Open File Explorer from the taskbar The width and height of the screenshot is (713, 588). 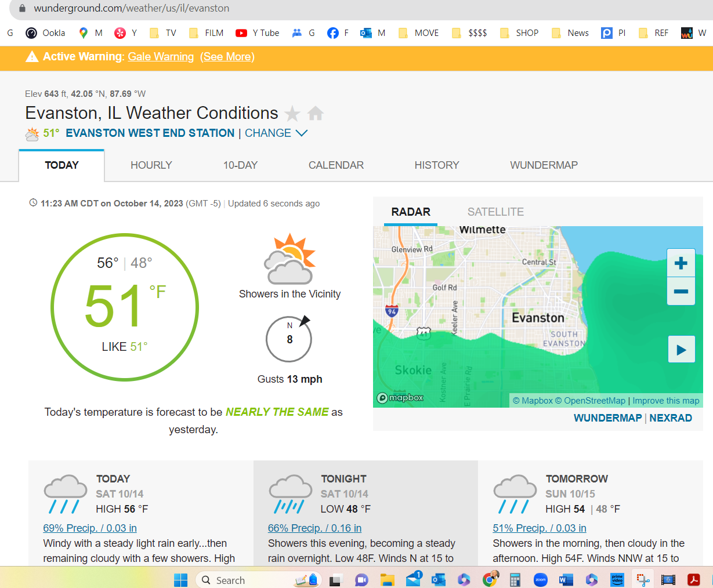(387, 579)
